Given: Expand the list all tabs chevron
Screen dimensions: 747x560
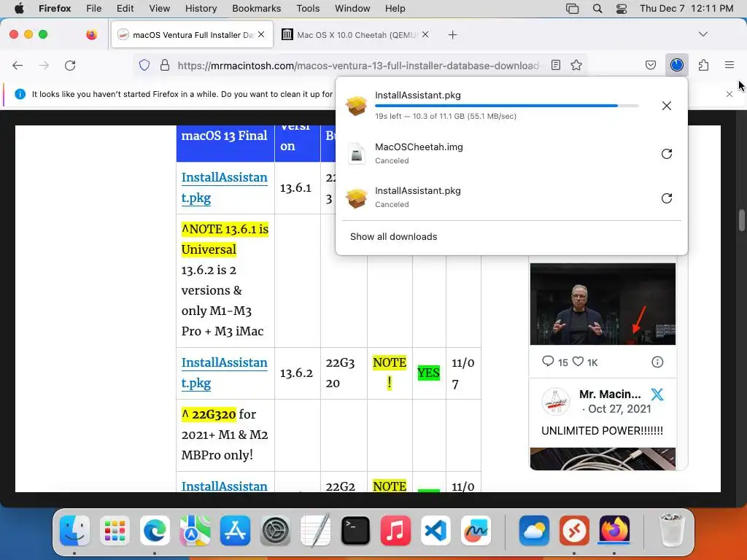Looking at the screenshot, I should pos(703,34).
